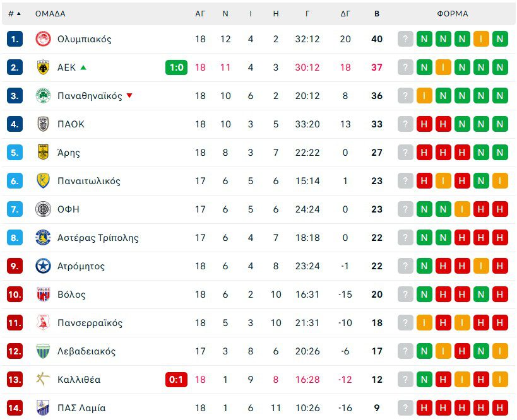The image size is (517, 420).
Task: Sort standings by the ΑΓ column header
Action: (200, 13)
